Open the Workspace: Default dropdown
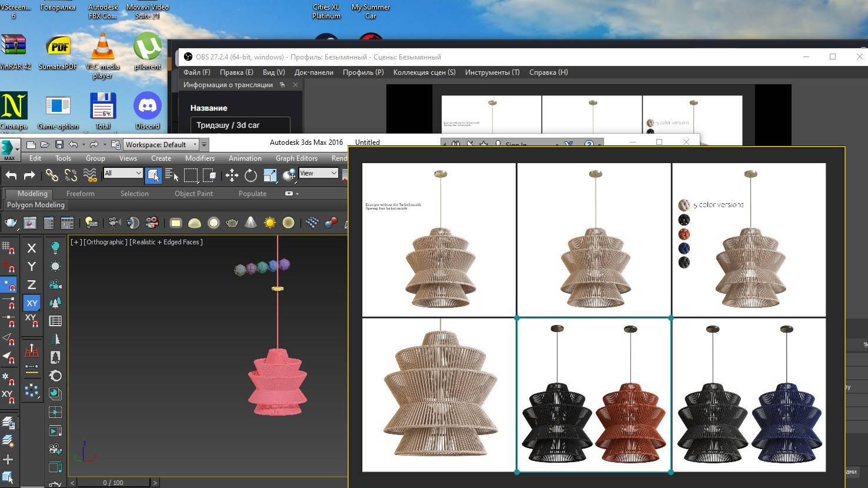 [162, 144]
